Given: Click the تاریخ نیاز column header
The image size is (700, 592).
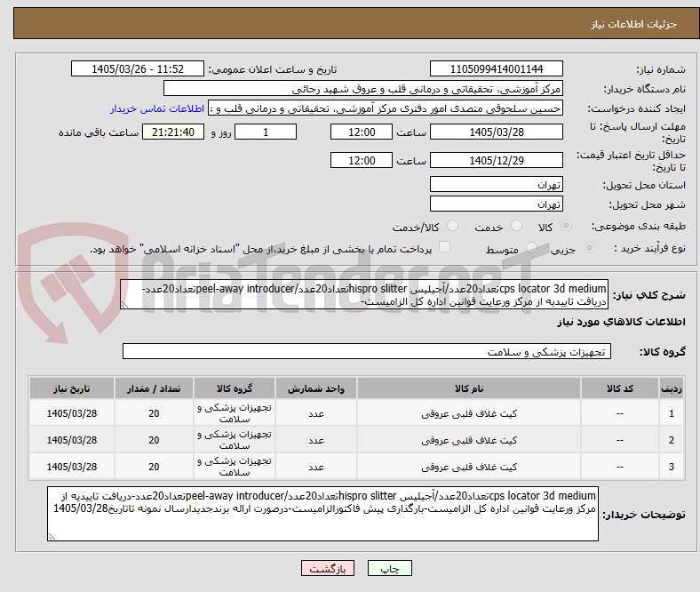Looking at the screenshot, I should [72, 388].
